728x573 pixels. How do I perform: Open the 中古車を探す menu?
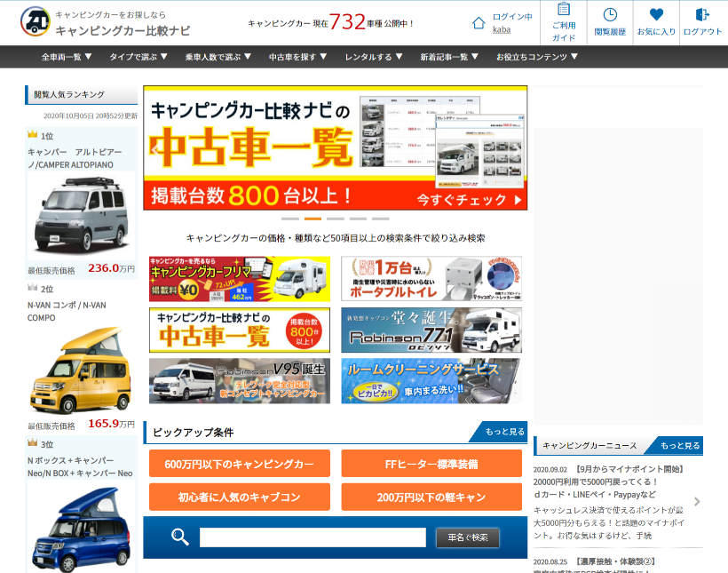click(297, 57)
